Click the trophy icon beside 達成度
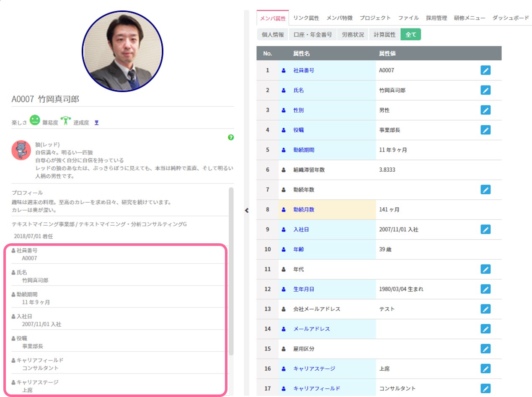532x397 pixels. pyautogui.click(x=96, y=123)
